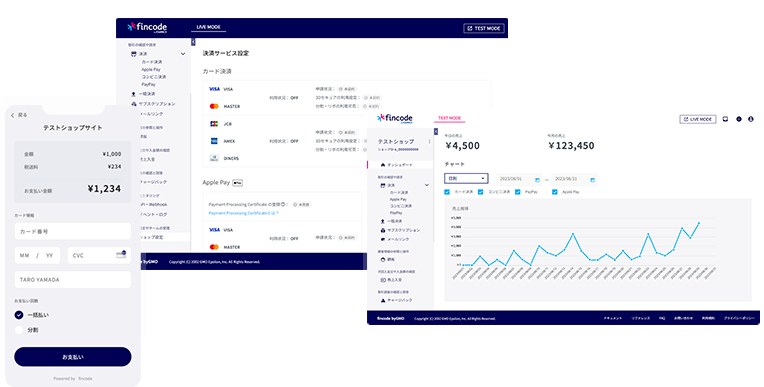Focus the TARO YAMADA name field
Viewport: 764px width, 387px height.
click(73, 280)
